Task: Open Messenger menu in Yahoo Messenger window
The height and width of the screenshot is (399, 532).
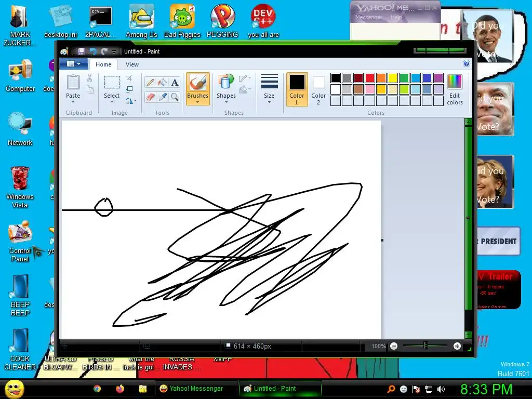Action: click(x=368, y=17)
